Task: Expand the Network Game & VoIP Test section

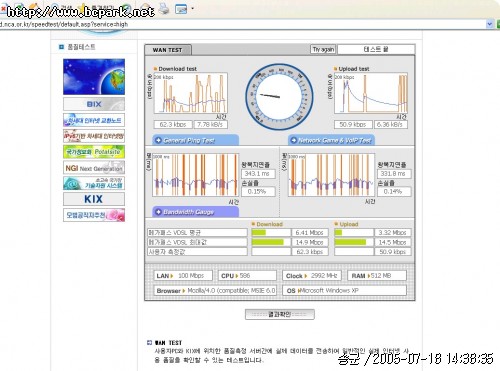Action: click(x=331, y=140)
